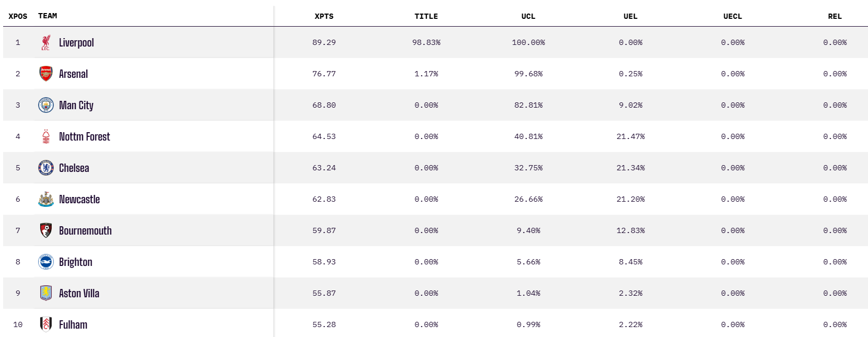Open the Liverpool team name link
868x337 pixels.
click(76, 43)
